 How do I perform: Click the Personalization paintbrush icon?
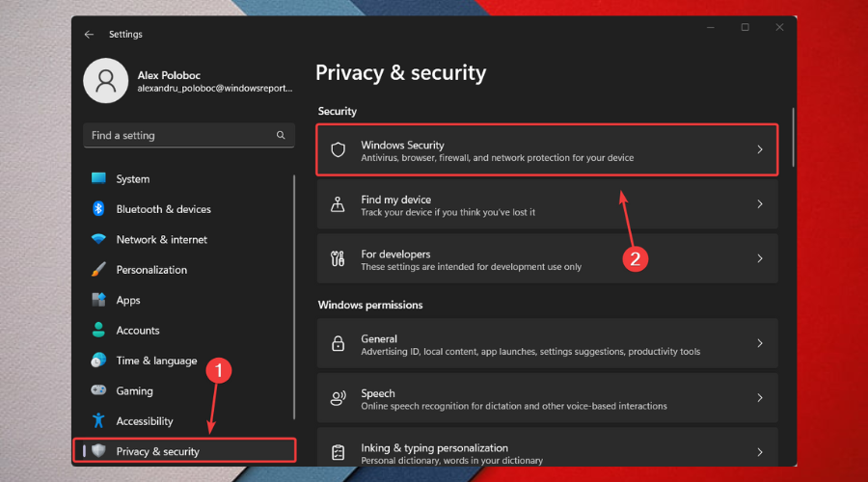(x=98, y=270)
